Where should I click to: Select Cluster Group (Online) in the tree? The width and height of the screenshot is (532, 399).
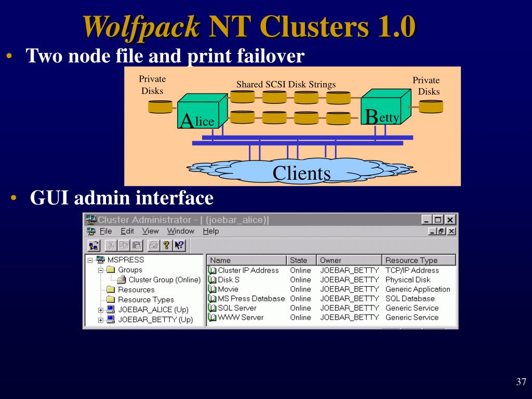coord(165,280)
